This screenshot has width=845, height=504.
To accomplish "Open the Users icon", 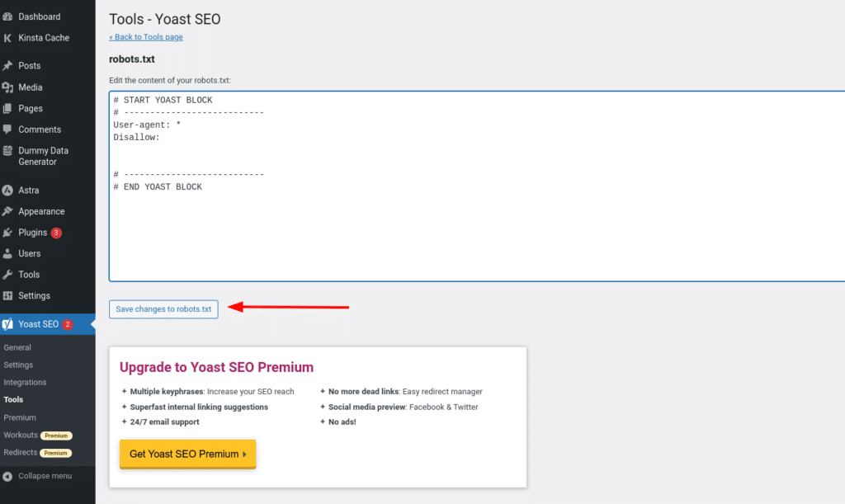I will 11,253.
